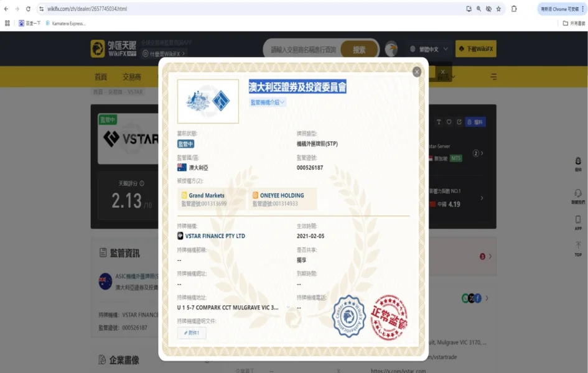Open the apps grid in bookmarks bar

[x=7, y=23]
